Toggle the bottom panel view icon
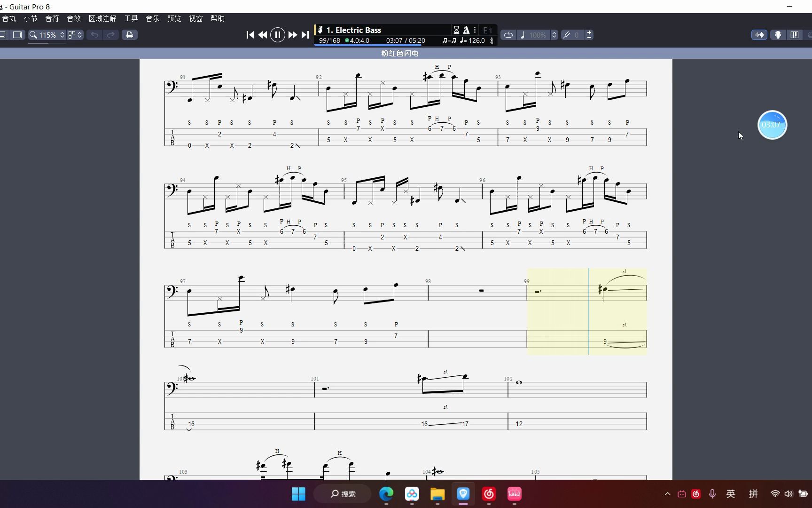This screenshot has width=812, height=508. (3, 35)
